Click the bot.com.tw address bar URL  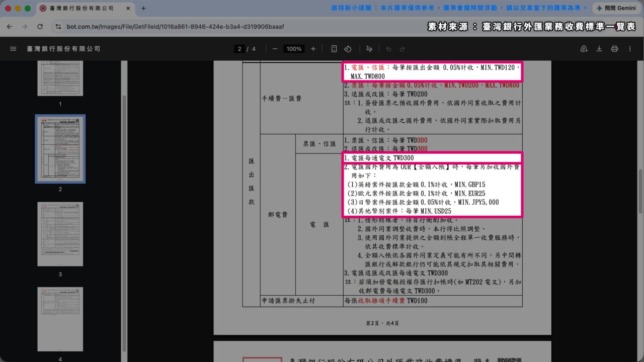175,26
